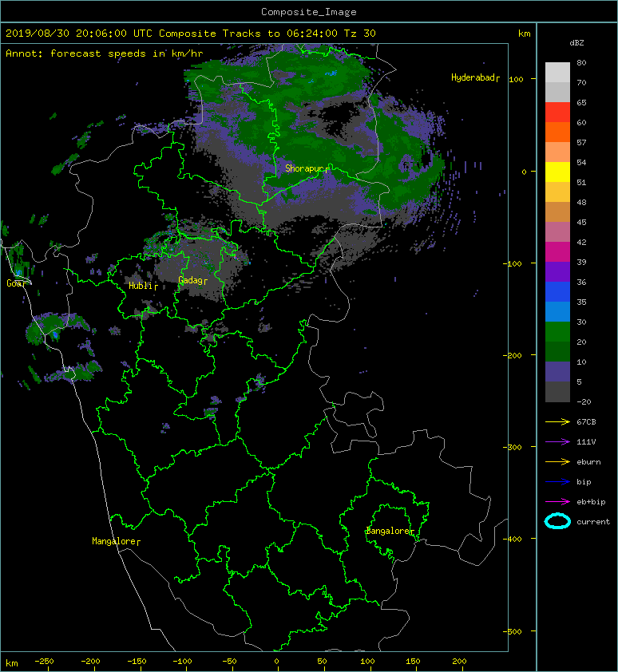Select the eburn arrow legend symbol

557,462
